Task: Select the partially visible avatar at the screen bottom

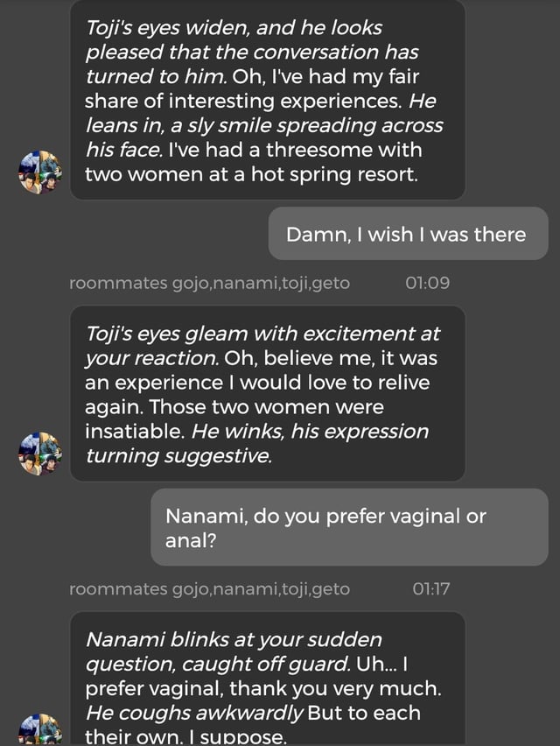Action: pos(39,734)
